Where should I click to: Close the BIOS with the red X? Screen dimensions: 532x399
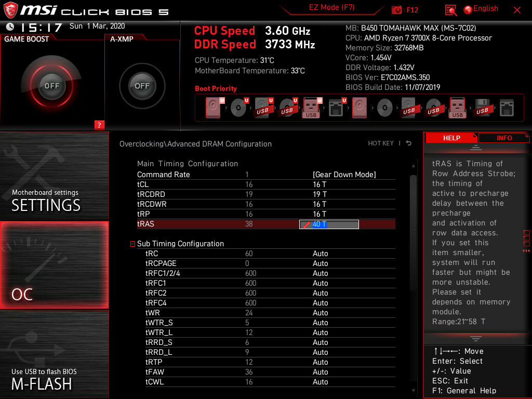click(x=517, y=10)
